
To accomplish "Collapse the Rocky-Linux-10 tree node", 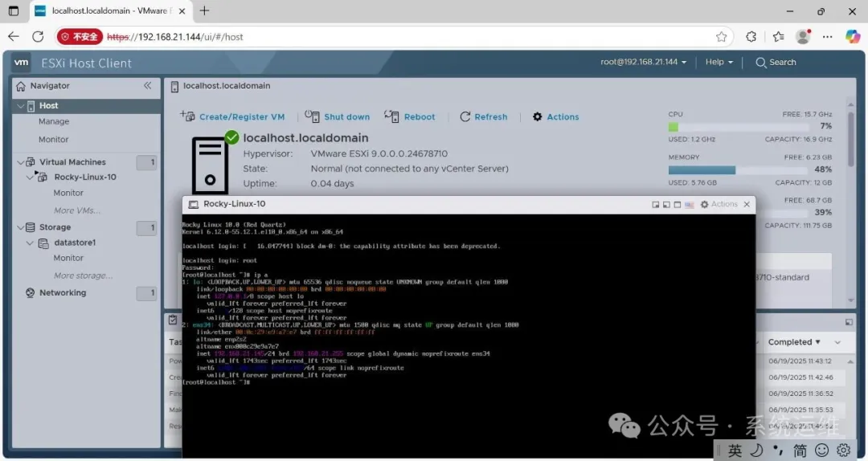I will pos(30,177).
